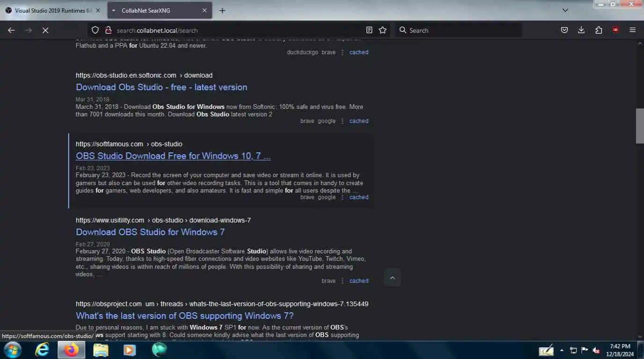The image size is (644, 359).
Task: List all tabs with the dropdown arrow
Action: pyautogui.click(x=565, y=10)
